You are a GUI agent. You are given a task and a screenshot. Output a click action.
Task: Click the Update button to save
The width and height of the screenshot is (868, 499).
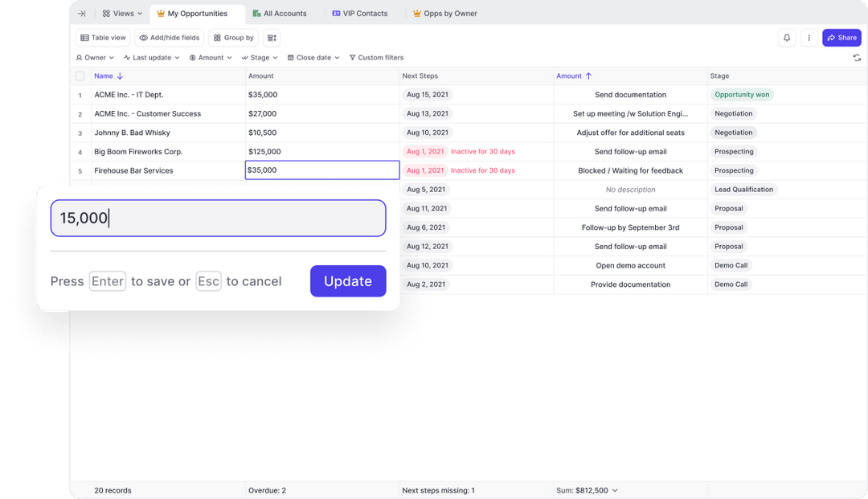click(348, 281)
